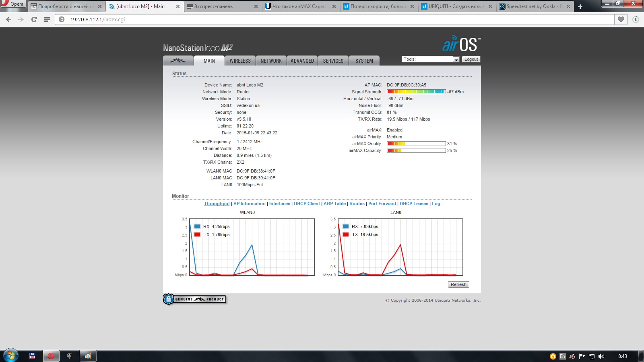Open the downloads arrow icon

(x=636, y=19)
